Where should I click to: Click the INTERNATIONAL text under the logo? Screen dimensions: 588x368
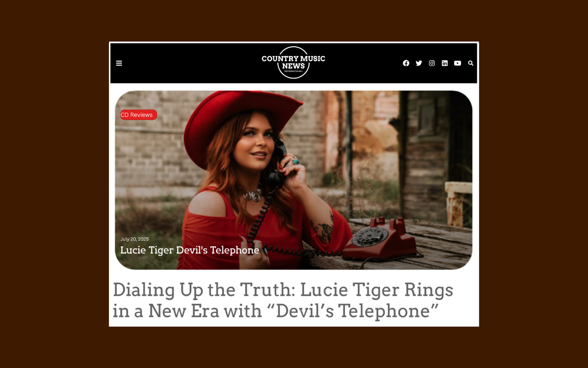[x=293, y=71]
